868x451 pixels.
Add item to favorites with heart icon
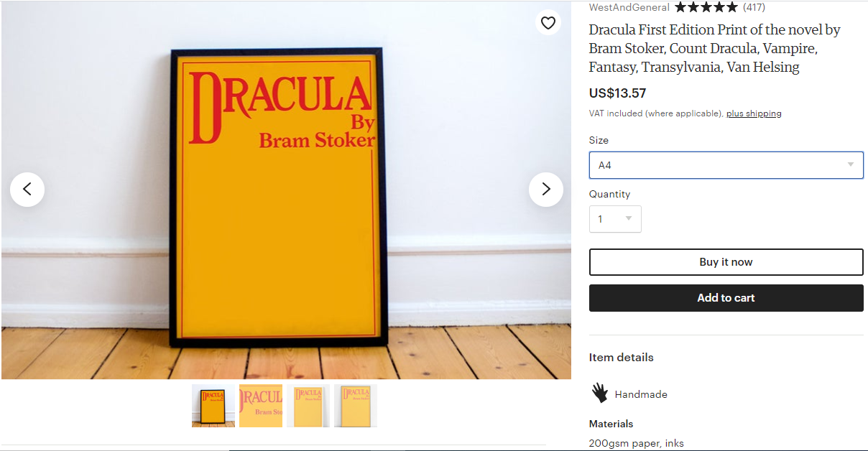[548, 23]
